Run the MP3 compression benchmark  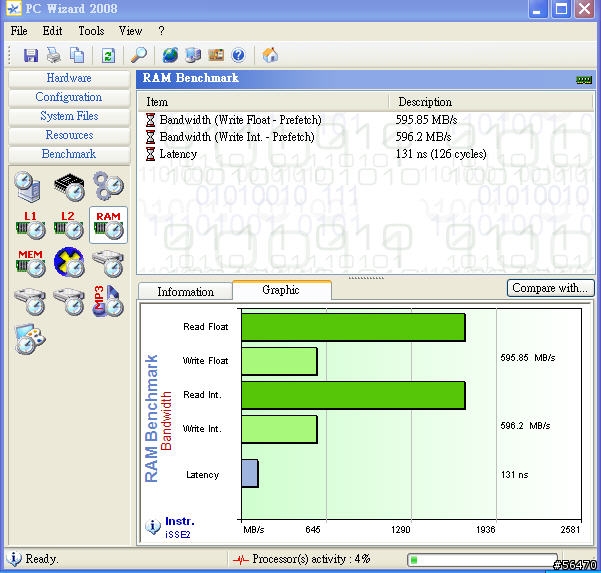[108, 301]
